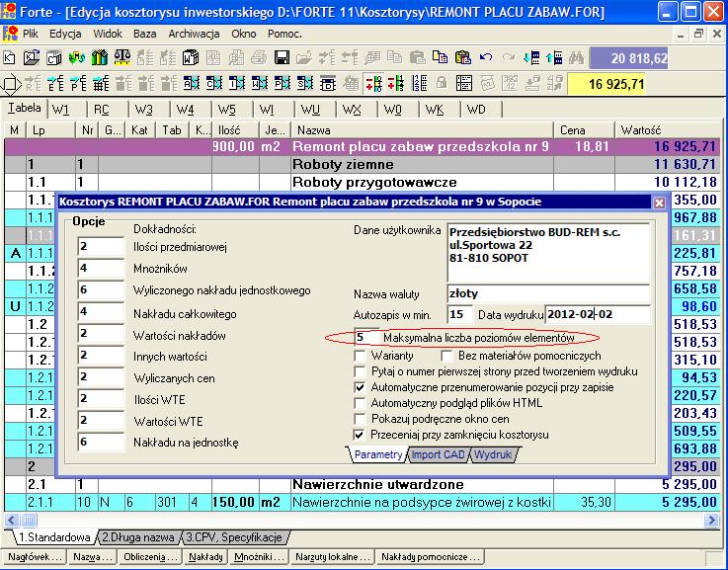Click the insert position 'P' arrow icon

coord(77,84)
